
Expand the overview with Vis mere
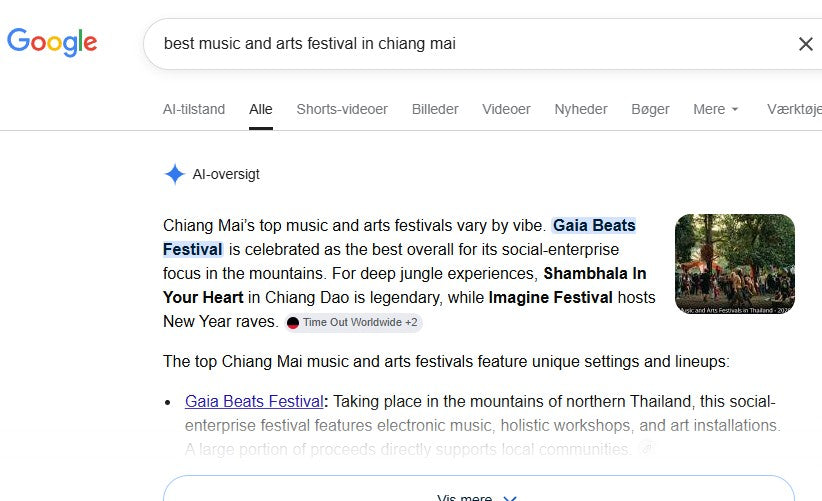pyautogui.click(x=479, y=488)
